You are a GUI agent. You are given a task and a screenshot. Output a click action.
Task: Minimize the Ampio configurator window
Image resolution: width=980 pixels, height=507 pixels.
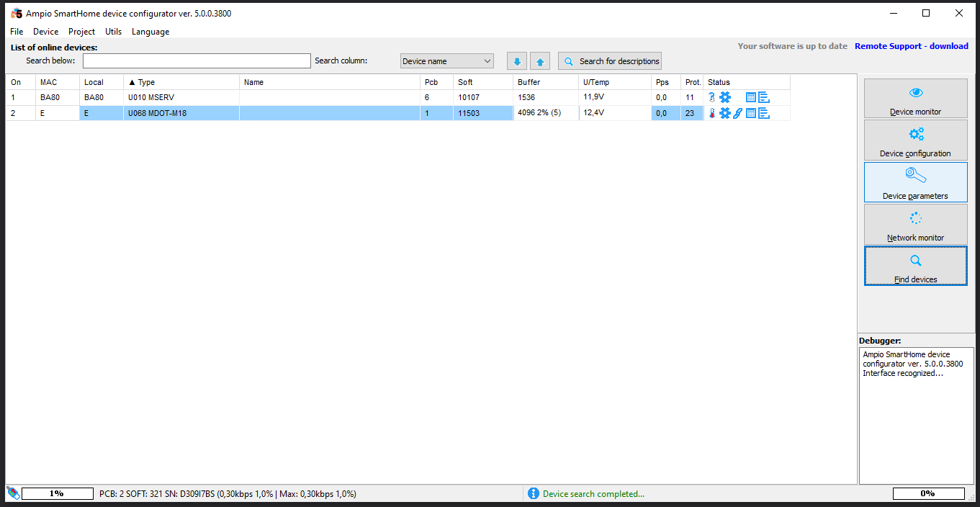(893, 13)
